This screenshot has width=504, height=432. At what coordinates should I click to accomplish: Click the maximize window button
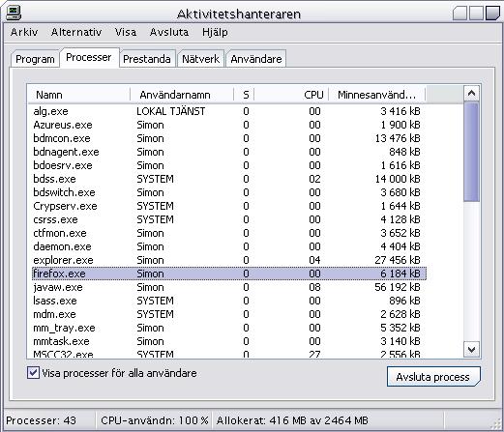tap(476, 14)
